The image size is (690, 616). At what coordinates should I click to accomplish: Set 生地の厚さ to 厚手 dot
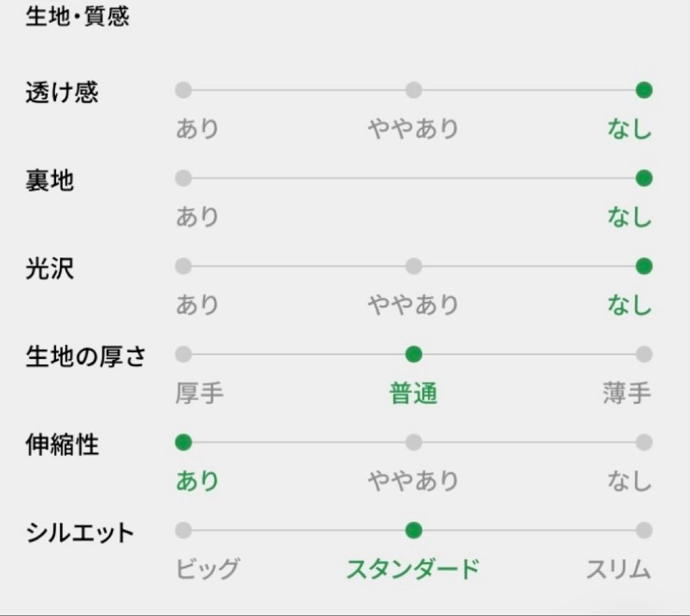tap(183, 354)
